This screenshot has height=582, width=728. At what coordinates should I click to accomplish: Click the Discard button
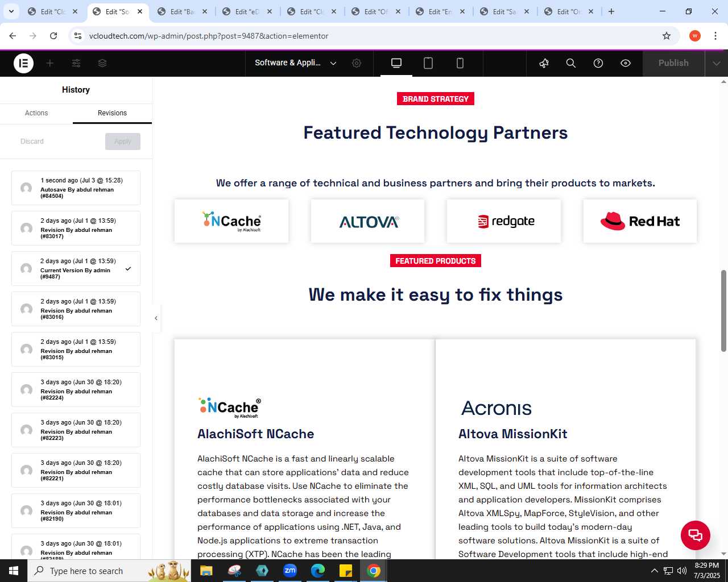[32, 142]
